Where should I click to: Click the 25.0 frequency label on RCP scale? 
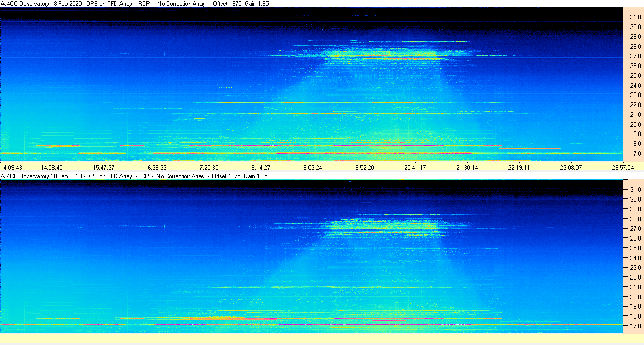[636, 76]
